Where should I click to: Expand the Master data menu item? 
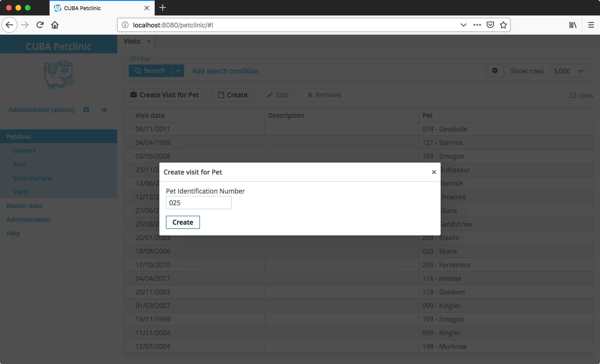(24, 206)
